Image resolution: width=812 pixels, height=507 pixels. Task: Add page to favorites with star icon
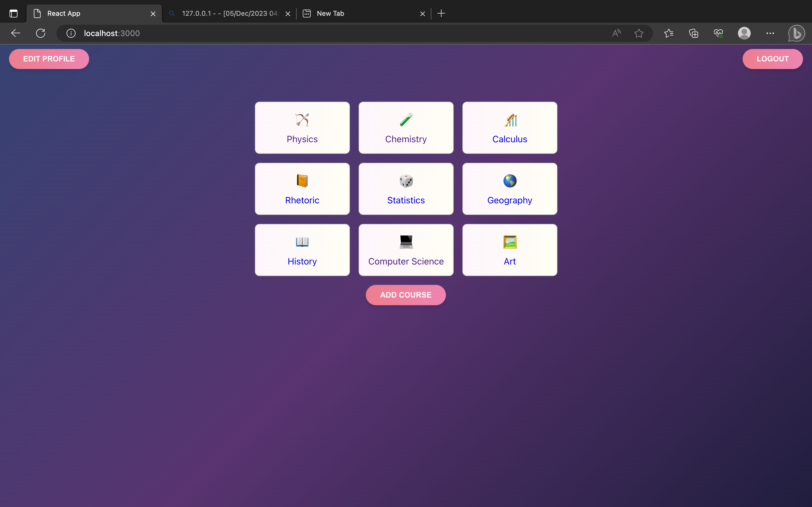coord(639,33)
